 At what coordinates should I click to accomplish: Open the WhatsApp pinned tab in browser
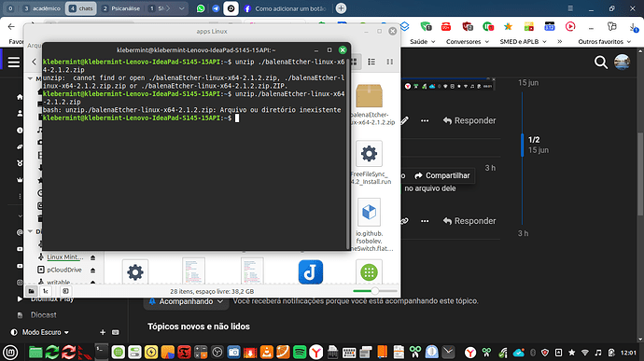pyautogui.click(x=201, y=8)
